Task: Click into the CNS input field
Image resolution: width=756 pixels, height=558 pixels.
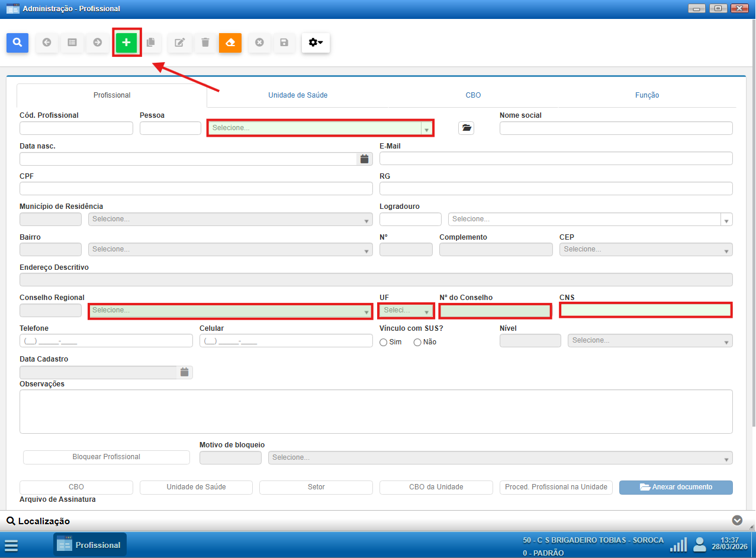Action: (645, 310)
